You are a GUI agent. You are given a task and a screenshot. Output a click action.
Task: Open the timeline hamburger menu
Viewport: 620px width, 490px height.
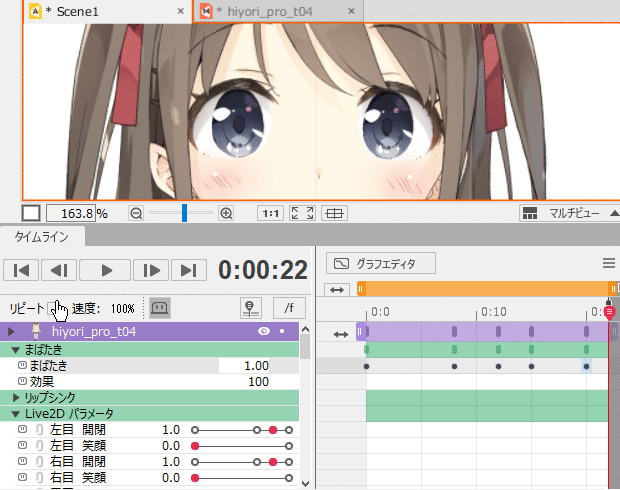pyautogui.click(x=609, y=263)
